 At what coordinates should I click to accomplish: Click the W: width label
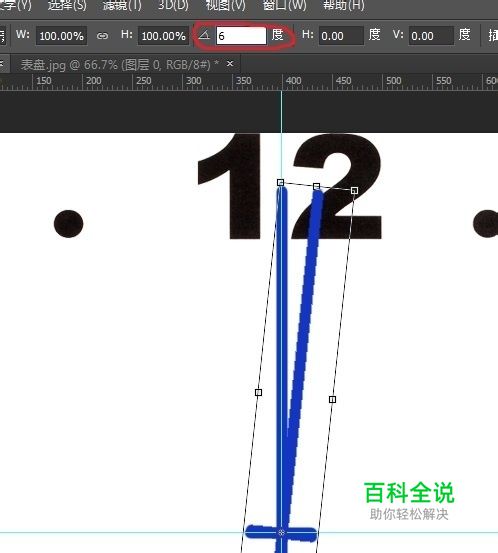coord(23,35)
